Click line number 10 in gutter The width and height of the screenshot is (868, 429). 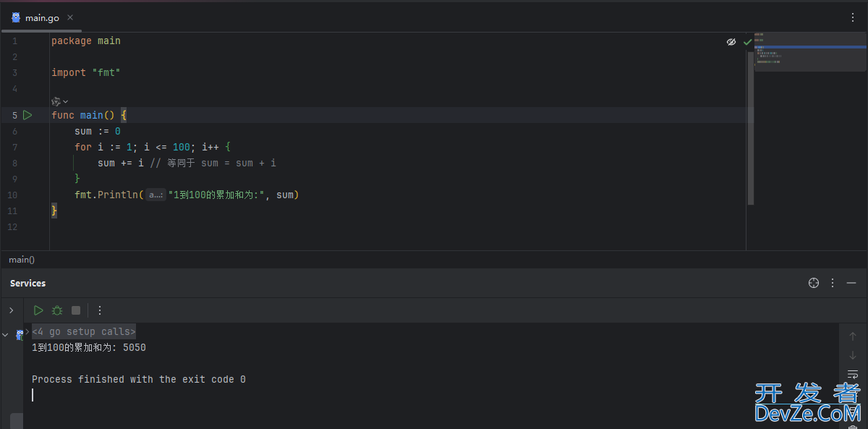(12, 195)
